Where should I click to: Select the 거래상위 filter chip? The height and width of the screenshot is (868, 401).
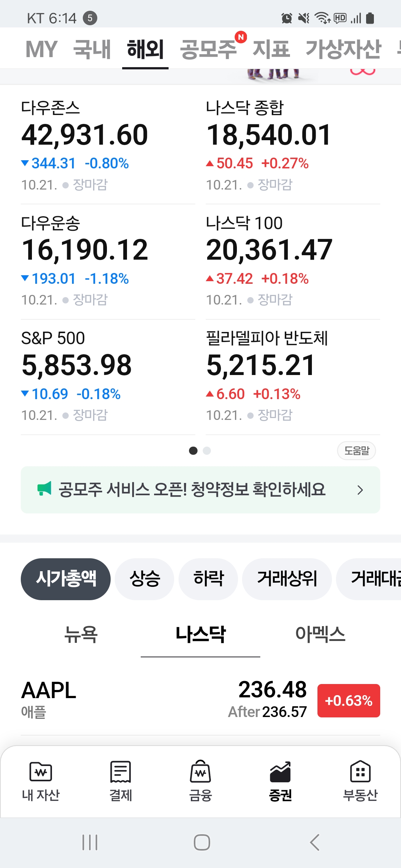[287, 579]
